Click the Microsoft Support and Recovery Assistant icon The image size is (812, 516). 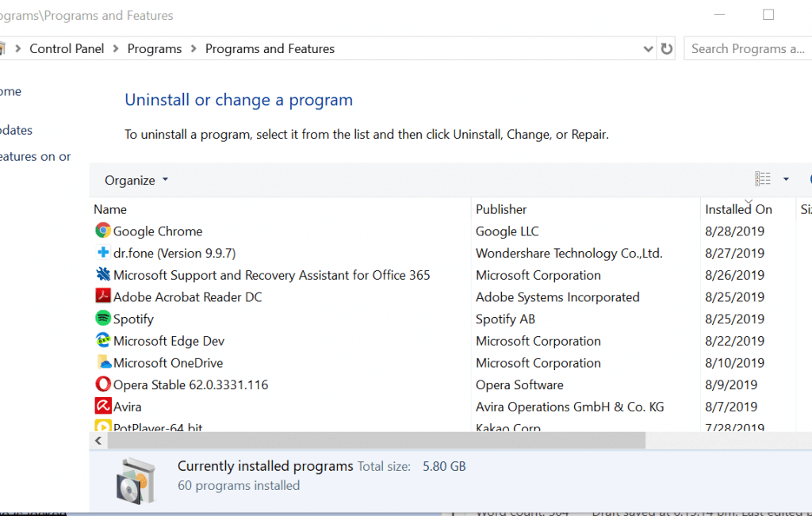pos(103,273)
